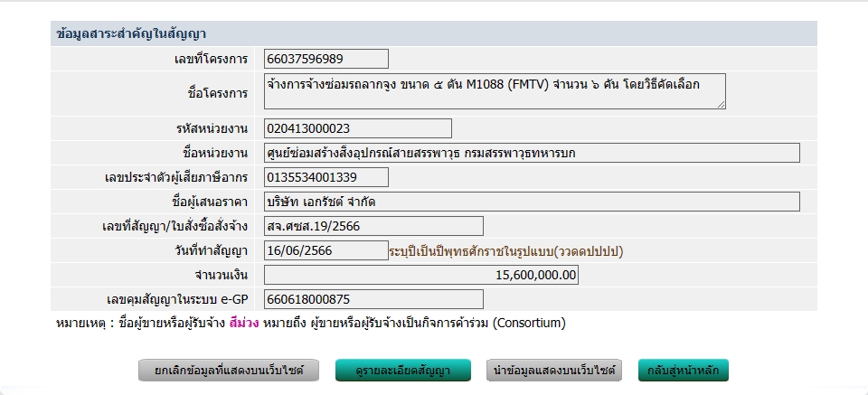868x395 pixels.
Task: Open contract details via ดูรายละเอียดสัญญา button
Action: (403, 371)
